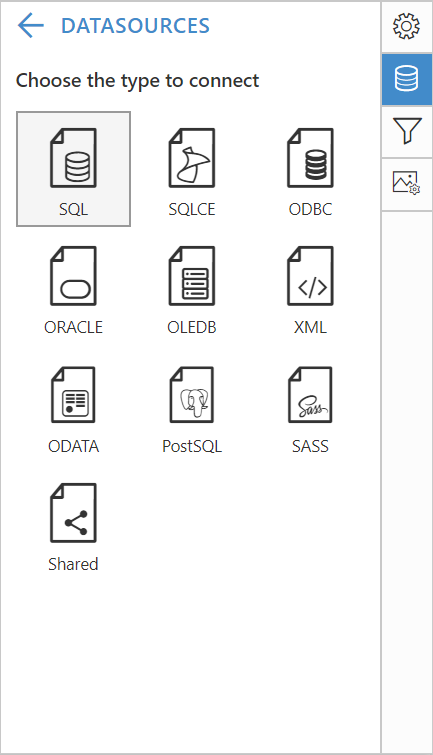Image resolution: width=433 pixels, height=755 pixels.
Task: Open the funnel filter panel
Action: point(407,131)
